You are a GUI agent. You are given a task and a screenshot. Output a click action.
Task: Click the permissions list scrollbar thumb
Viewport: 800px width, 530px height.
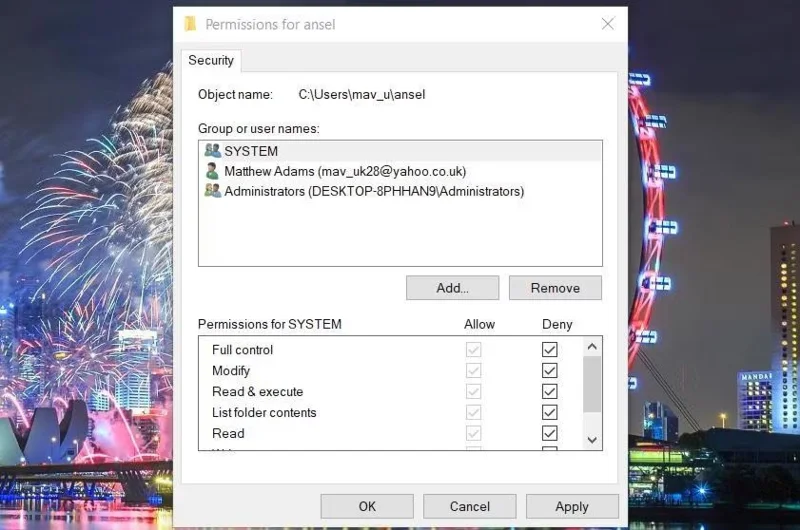point(592,384)
